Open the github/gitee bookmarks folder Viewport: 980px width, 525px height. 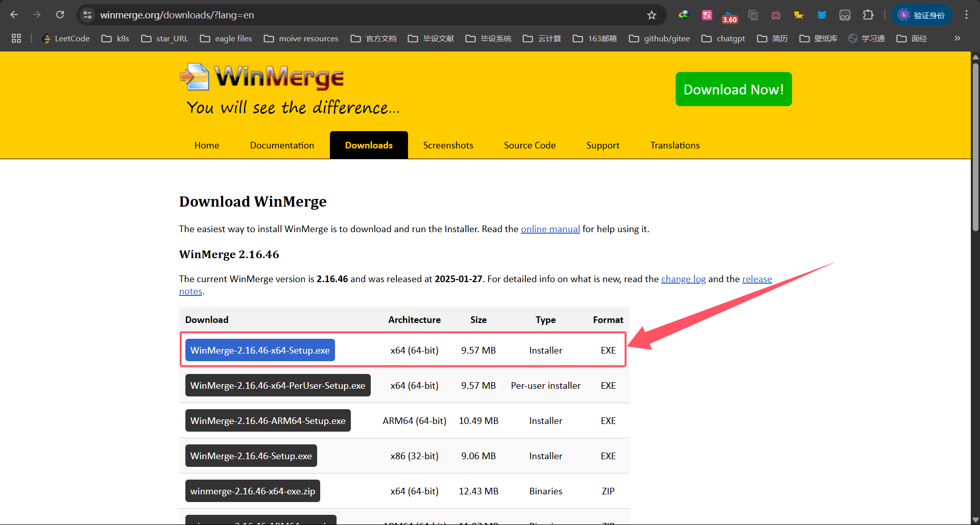[x=659, y=38]
